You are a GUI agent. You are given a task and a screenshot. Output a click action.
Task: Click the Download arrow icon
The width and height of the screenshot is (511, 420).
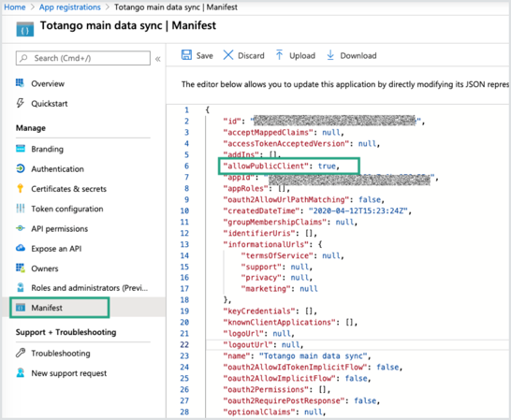(x=330, y=55)
